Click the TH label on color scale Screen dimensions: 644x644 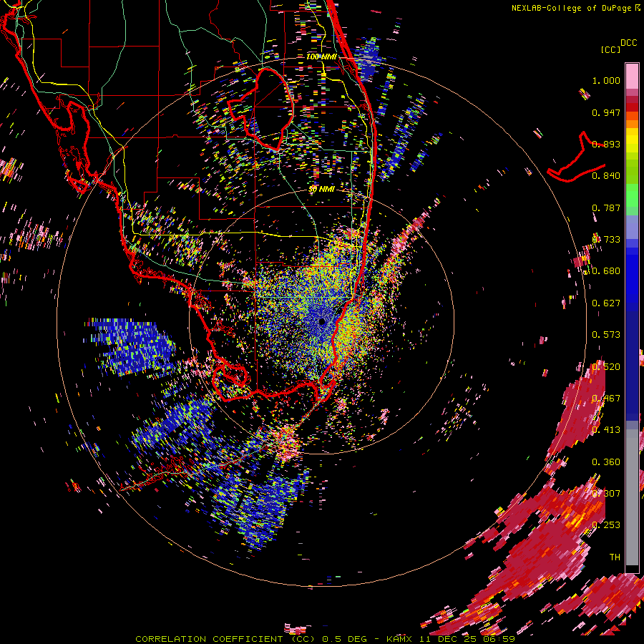click(615, 557)
